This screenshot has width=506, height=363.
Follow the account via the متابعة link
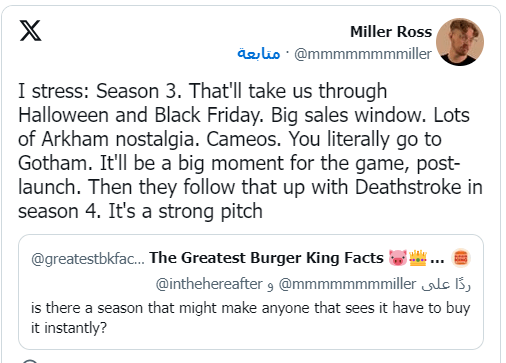(259, 53)
